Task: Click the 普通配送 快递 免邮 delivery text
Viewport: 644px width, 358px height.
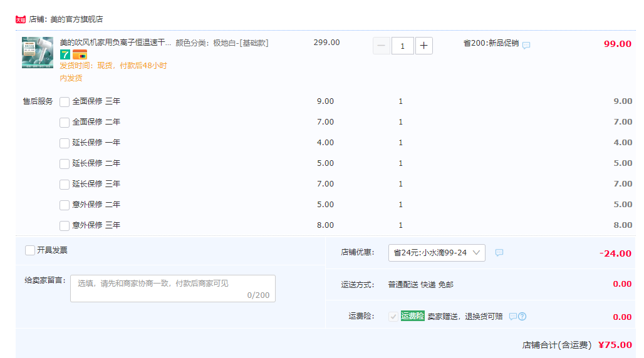Action: tap(420, 285)
